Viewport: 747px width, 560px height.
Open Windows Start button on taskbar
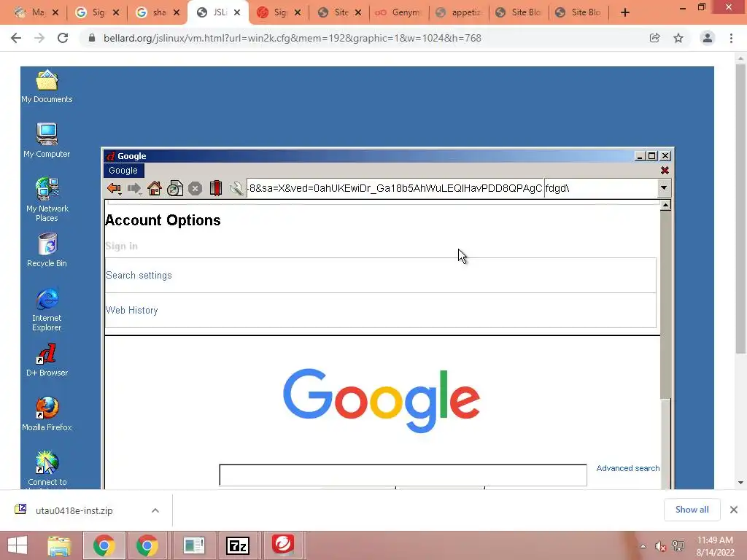18,545
